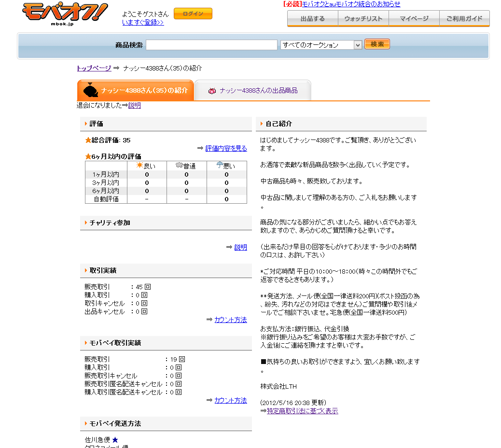
Task: Click the cloud icon for normal ratings
Action: 179,166
